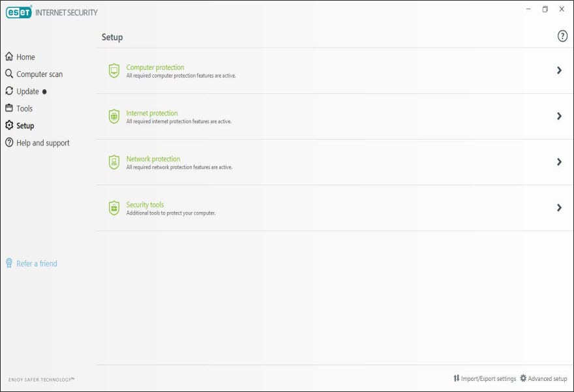Click the ESET logo in title bar

[19, 12]
